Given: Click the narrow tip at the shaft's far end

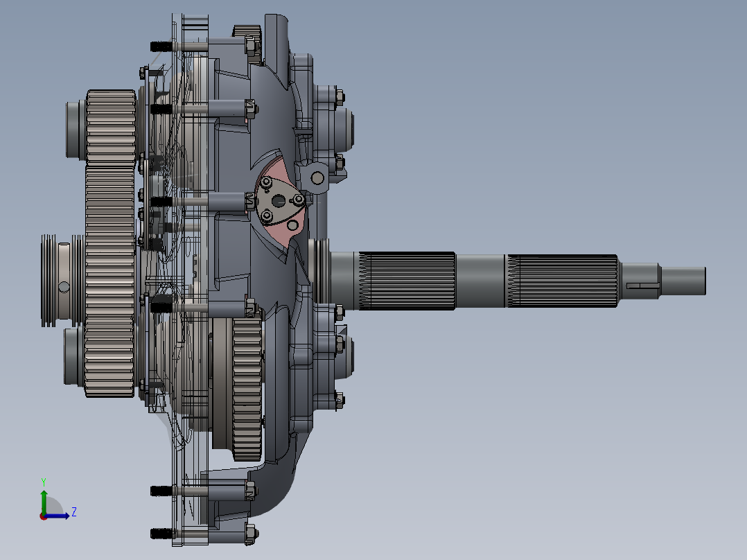Looking at the screenshot, I should click(682, 281).
